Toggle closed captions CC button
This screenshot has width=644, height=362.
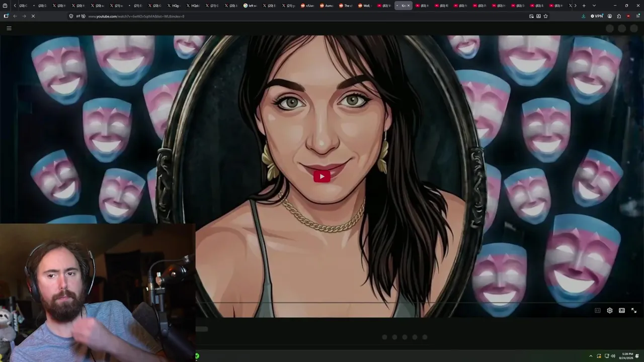pyautogui.click(x=598, y=311)
